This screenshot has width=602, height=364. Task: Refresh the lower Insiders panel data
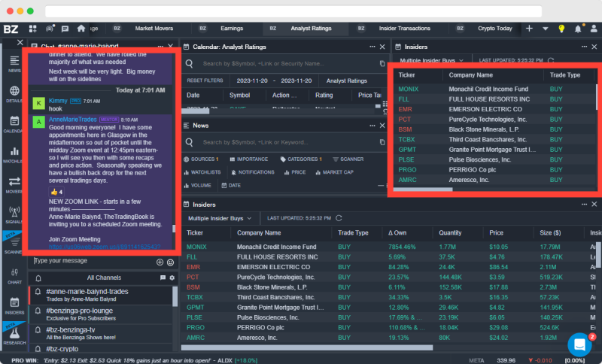pos(339,218)
